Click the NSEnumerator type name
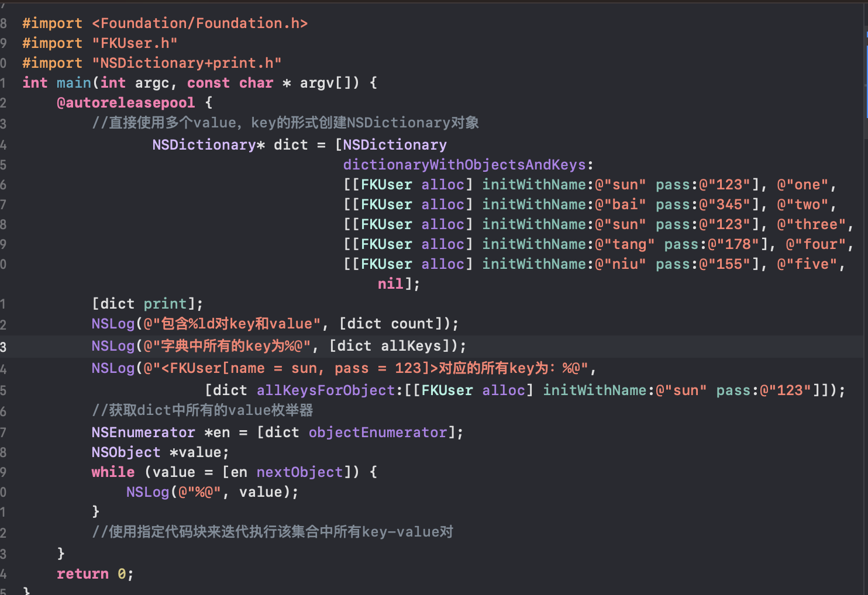Screen dimensions: 868x595 point(143,433)
